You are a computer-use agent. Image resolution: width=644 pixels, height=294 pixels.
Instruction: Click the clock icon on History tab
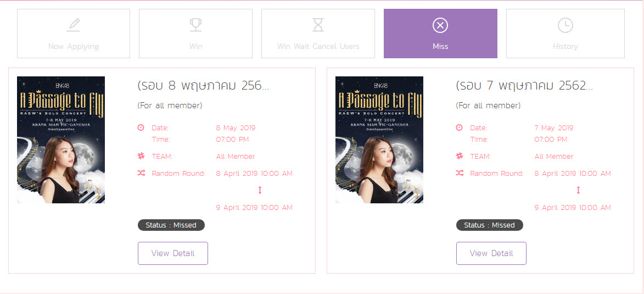[x=565, y=25]
